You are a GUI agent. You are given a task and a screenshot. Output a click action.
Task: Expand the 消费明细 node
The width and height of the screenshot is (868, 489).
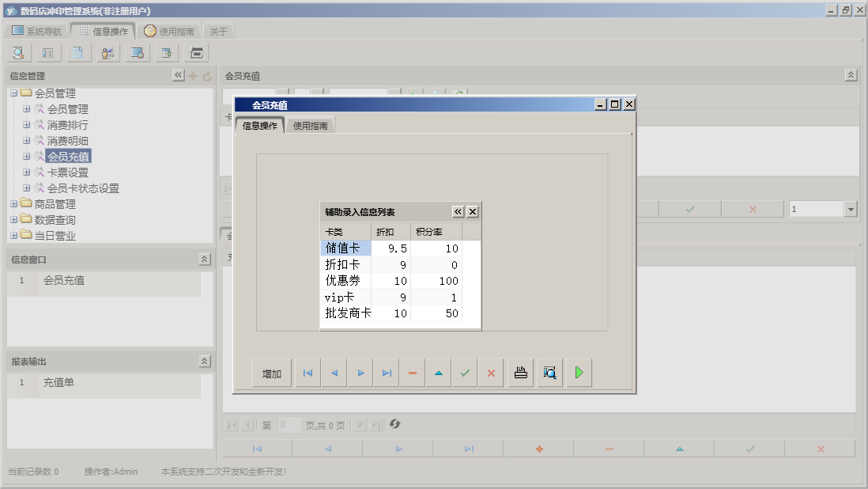pyautogui.click(x=26, y=141)
